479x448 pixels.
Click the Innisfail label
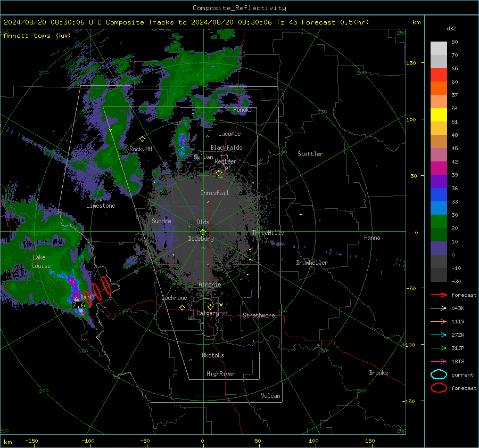pos(214,193)
